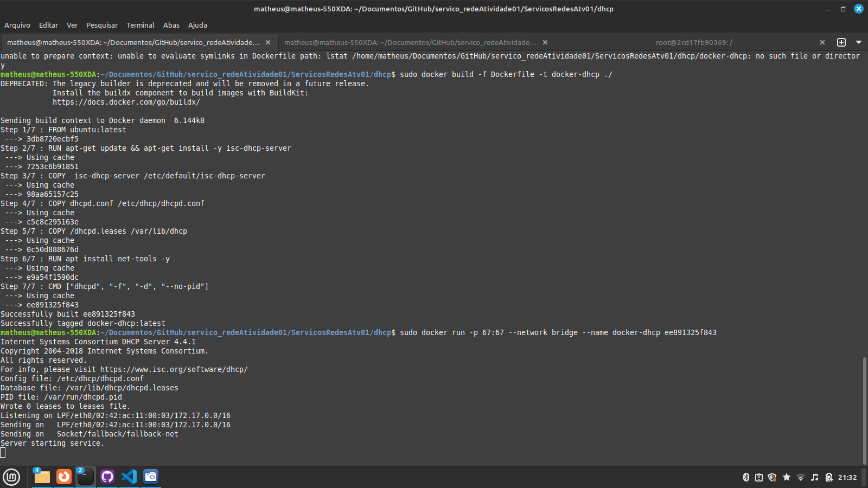Open GitHub Desktop from the taskbar
Image resolution: width=868 pixels, height=488 pixels.
(x=107, y=477)
